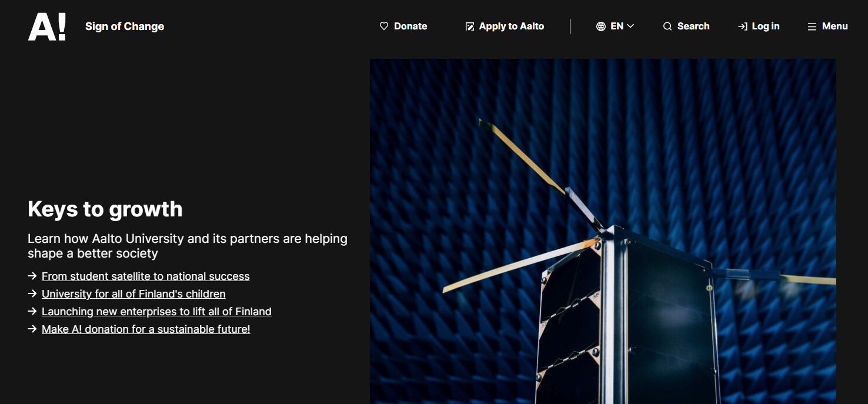Click the pencil icon beside Apply to Aalto

[x=469, y=26]
